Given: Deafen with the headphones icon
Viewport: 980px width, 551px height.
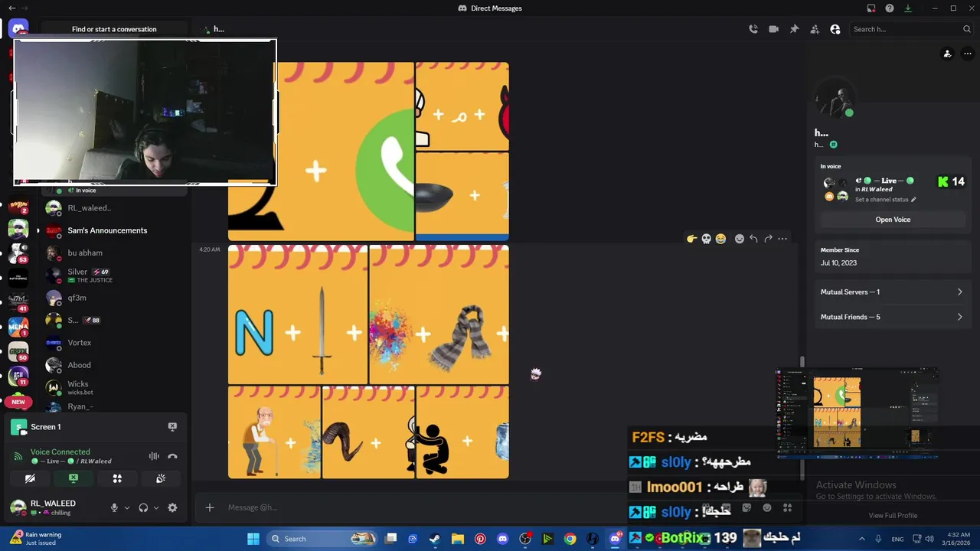Looking at the screenshot, I should 143,507.
